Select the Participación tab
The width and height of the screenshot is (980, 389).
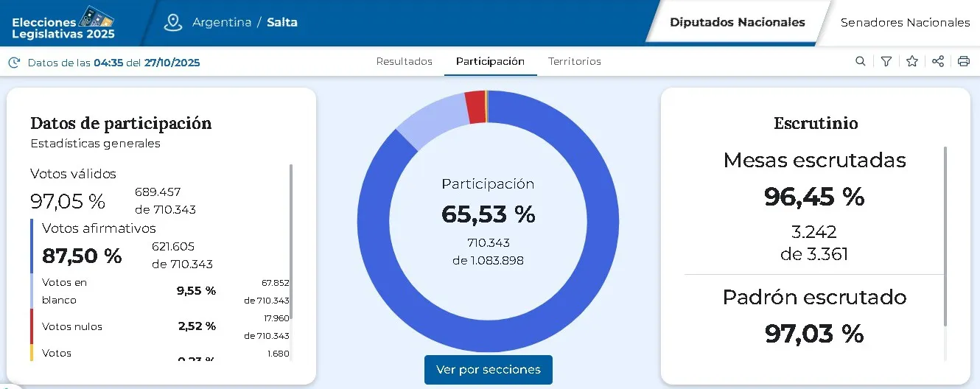click(x=490, y=62)
